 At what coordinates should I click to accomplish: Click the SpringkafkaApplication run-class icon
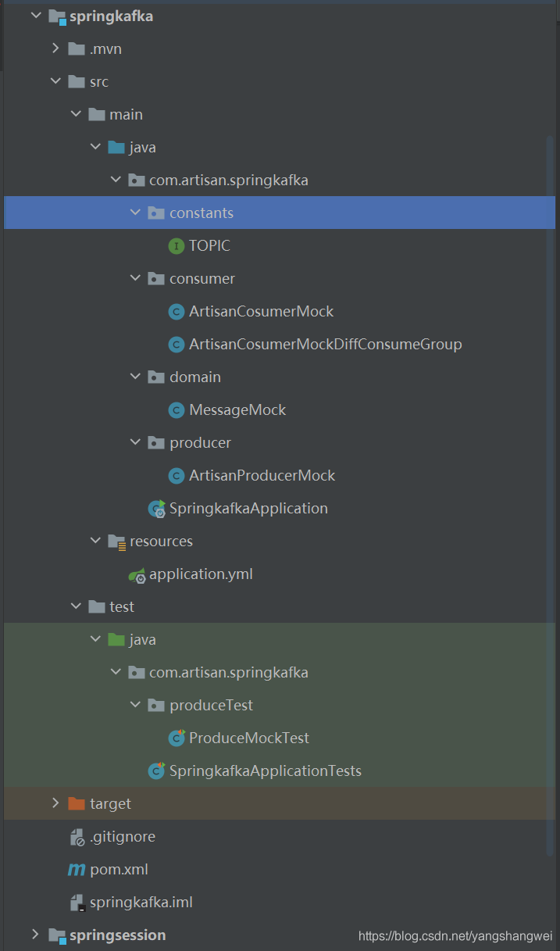[x=157, y=509]
